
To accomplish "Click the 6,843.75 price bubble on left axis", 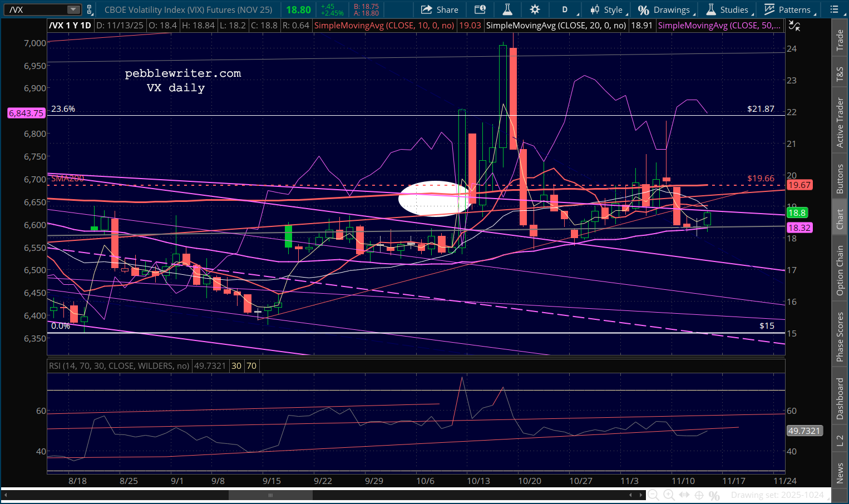I will (26, 113).
